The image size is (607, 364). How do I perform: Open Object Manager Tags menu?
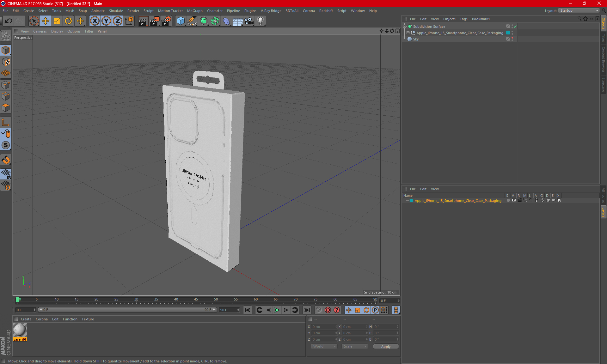(x=463, y=19)
